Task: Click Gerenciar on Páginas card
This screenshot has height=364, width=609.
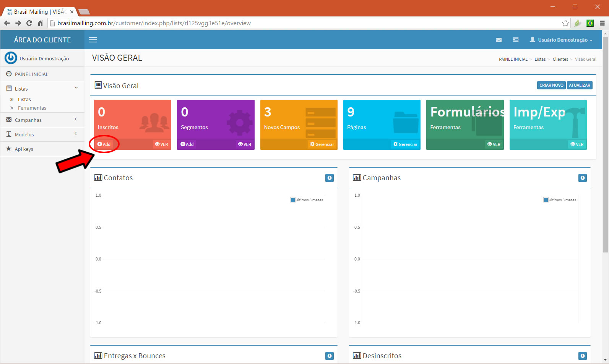Action: [405, 144]
